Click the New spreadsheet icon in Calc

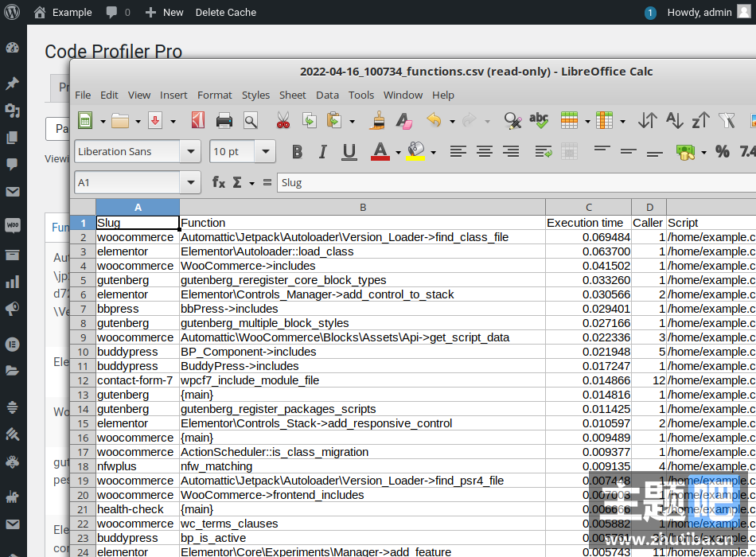coord(85,121)
